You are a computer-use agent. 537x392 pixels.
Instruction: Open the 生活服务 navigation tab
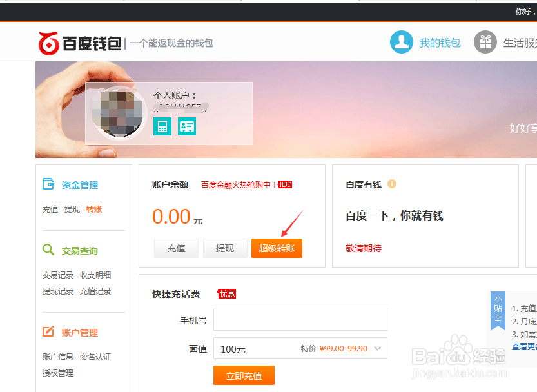(520, 43)
